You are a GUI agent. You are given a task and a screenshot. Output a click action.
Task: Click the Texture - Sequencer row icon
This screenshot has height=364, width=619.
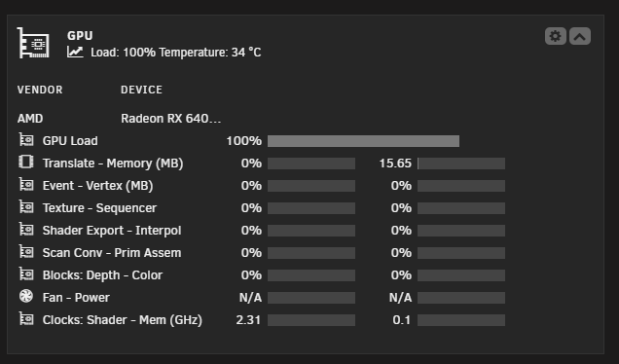[26, 207]
